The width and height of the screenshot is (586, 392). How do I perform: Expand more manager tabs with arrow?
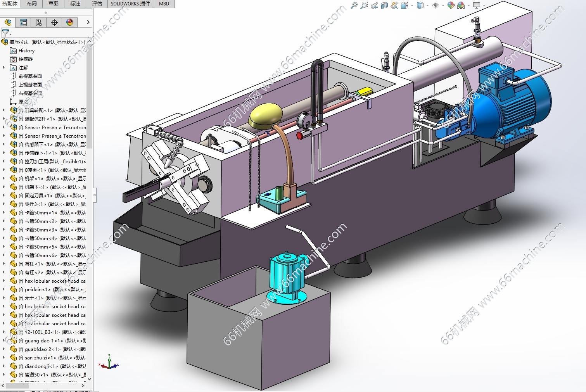tap(88, 22)
